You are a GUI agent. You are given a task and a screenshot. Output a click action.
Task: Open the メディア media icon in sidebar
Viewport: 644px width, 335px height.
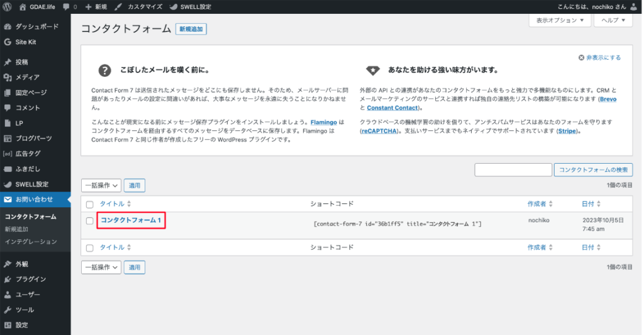click(x=8, y=77)
